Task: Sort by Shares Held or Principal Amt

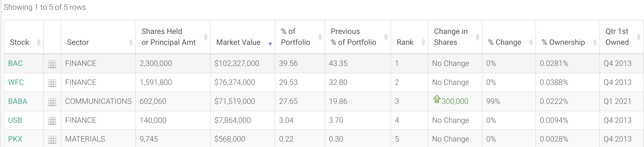Action: [168, 37]
